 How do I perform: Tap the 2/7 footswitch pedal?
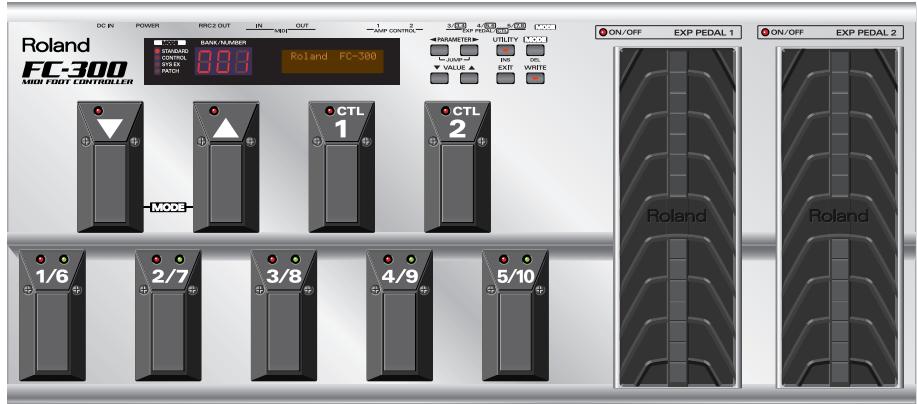[168, 315]
